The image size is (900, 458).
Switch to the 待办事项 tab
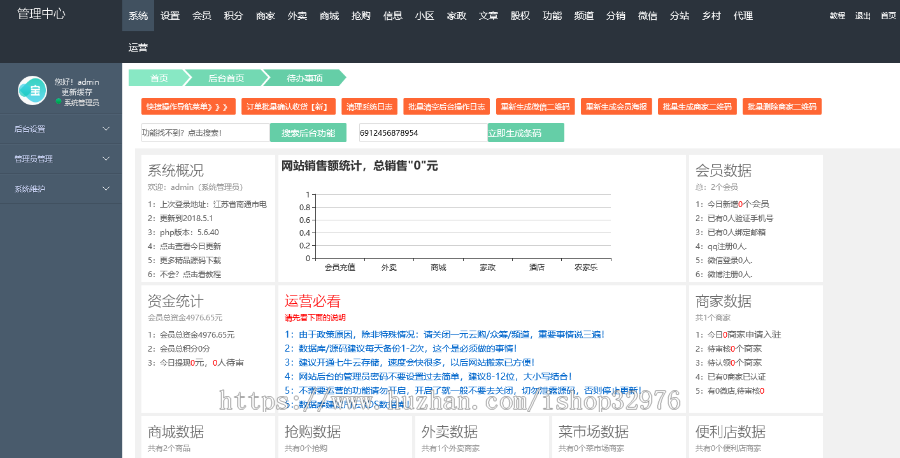pos(304,77)
